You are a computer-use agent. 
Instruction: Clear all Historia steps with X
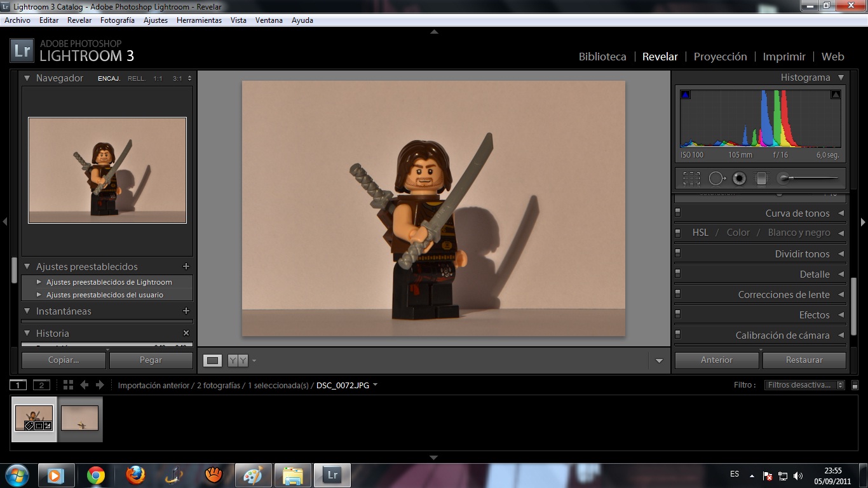pyautogui.click(x=186, y=333)
